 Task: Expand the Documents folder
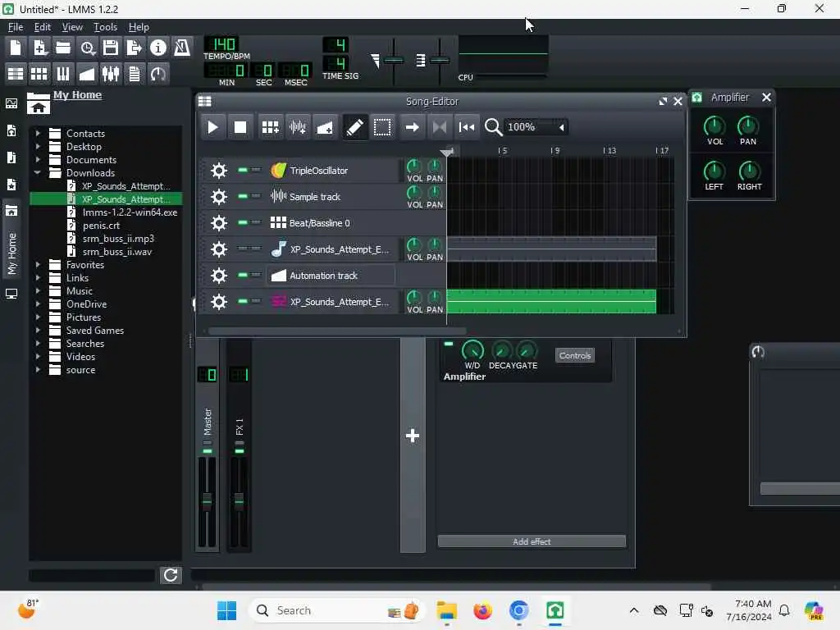click(x=38, y=159)
